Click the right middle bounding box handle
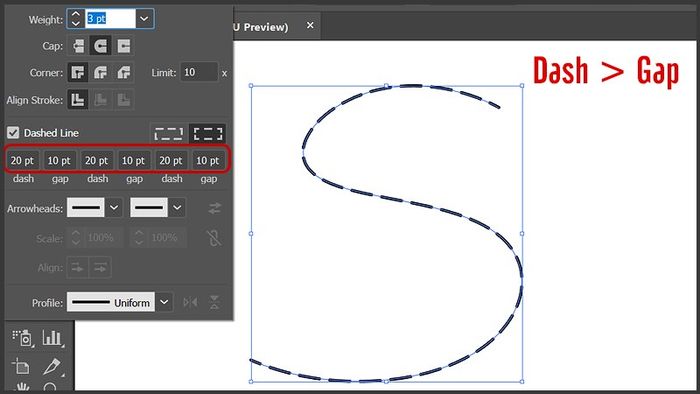This screenshot has height=394, width=700. [522, 233]
